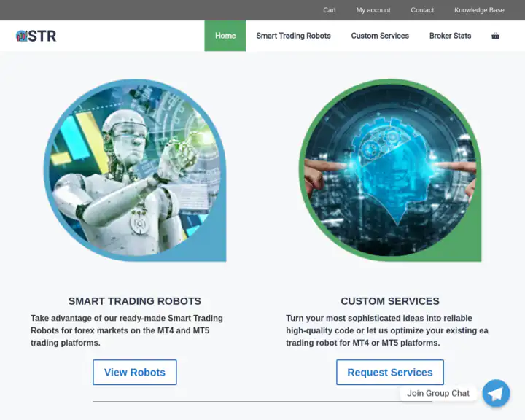The image size is (525, 420).
Task: Visit the Knowledge Base link
Action: point(479,10)
